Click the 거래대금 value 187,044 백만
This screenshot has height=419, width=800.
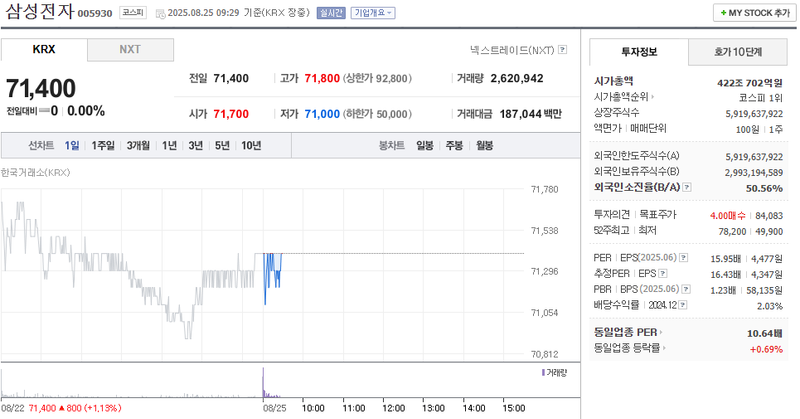(531, 114)
